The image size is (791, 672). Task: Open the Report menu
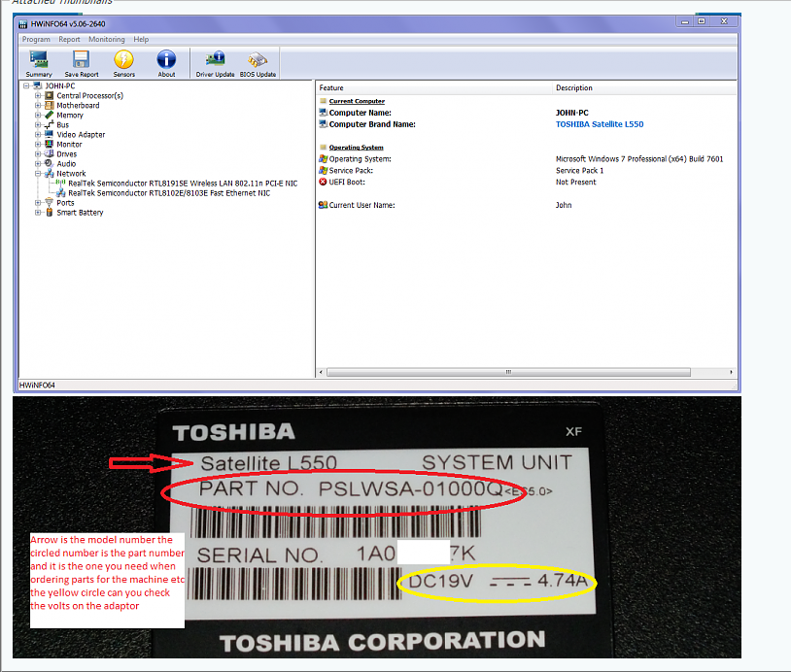click(x=69, y=39)
